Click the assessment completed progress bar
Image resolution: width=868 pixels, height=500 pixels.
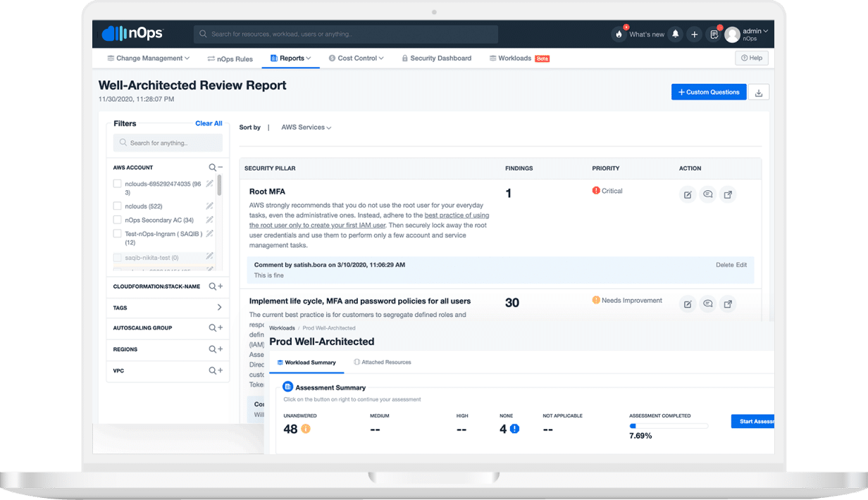669,426
